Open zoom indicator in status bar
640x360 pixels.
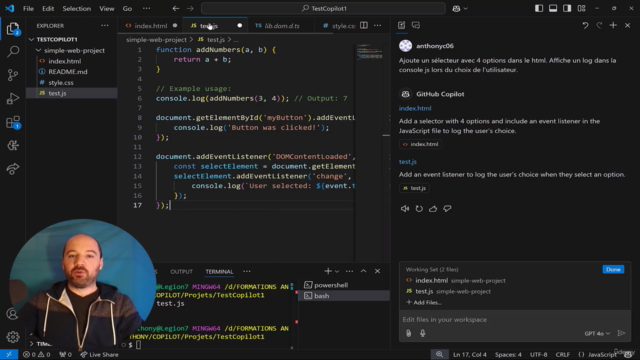coord(439,354)
